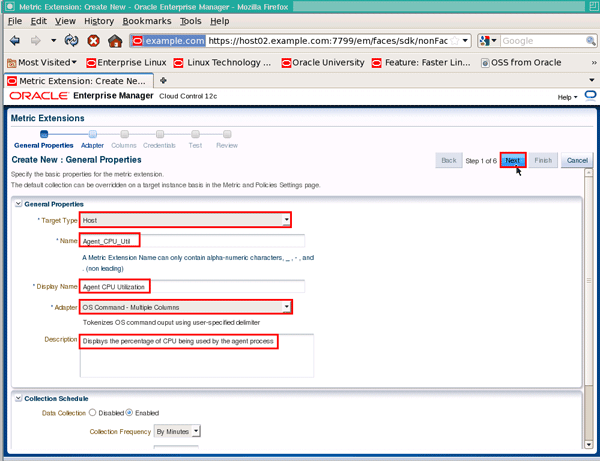Viewport: 600px width, 461px height.
Task: Open the Enterprise Manager Help dropdown
Action: 567,97
